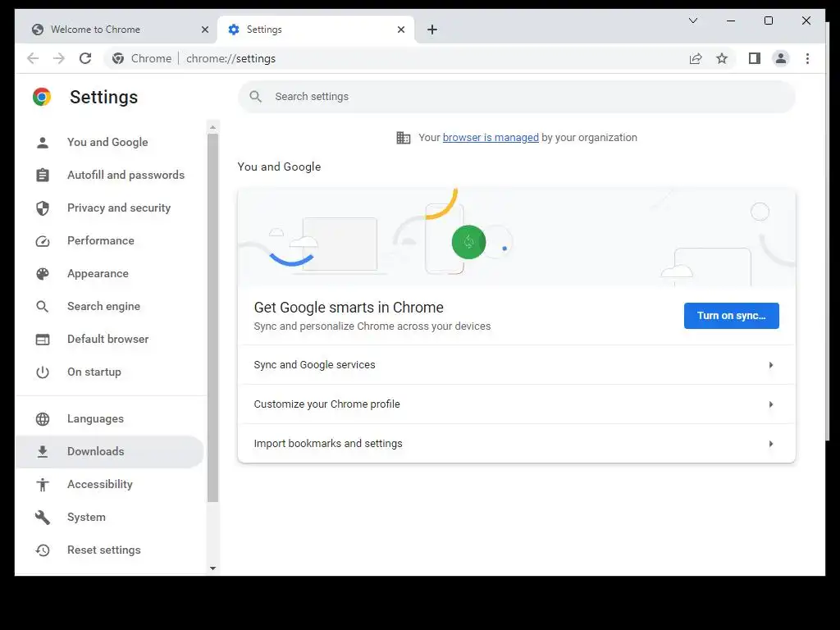840x630 pixels.
Task: Click the sidebar scrollbar down arrow
Action: 213,568
